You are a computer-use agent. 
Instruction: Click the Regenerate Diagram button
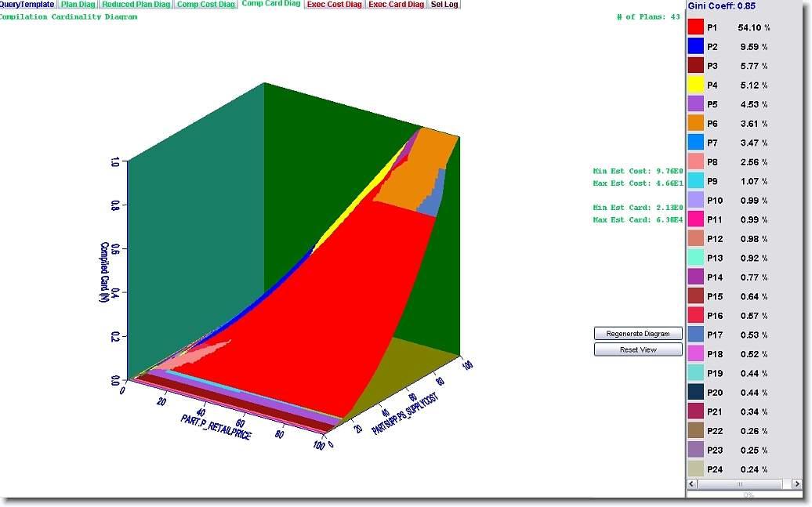pos(638,334)
